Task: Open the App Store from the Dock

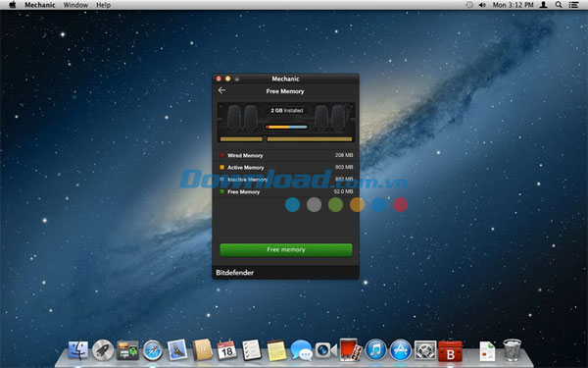Action: [401, 350]
